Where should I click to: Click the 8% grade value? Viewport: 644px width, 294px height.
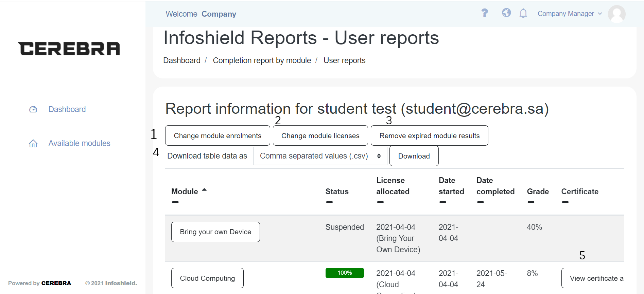tap(532, 273)
